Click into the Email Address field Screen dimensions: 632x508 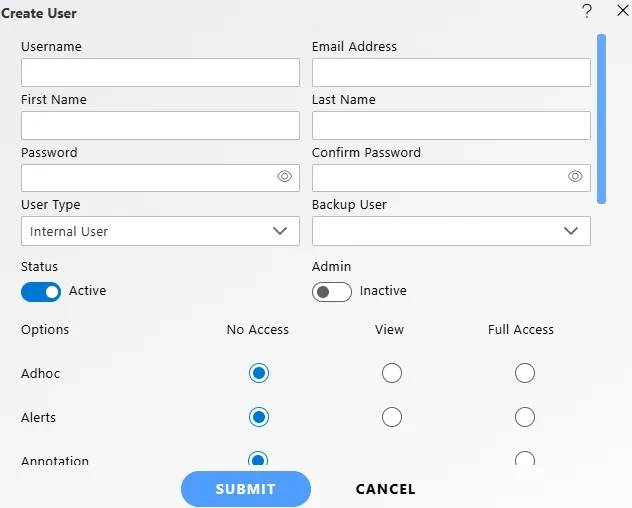click(451, 72)
